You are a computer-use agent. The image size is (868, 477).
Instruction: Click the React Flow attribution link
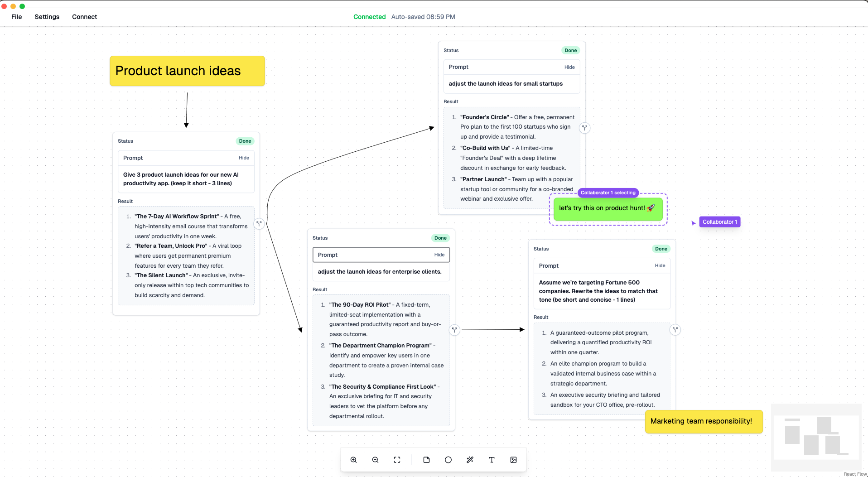(x=855, y=474)
